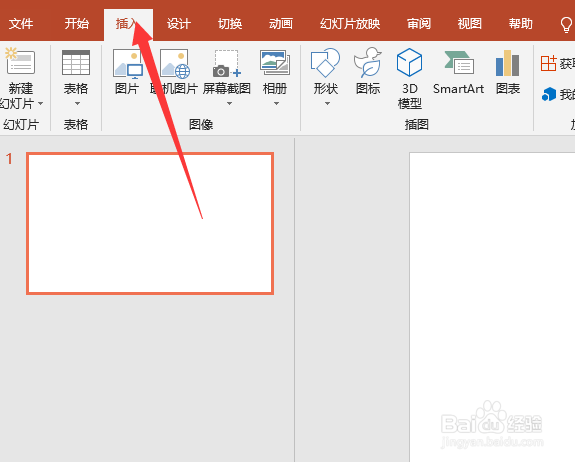Click the 联机图片 online pictures icon
The width and height of the screenshot is (575, 462).
coord(175,63)
